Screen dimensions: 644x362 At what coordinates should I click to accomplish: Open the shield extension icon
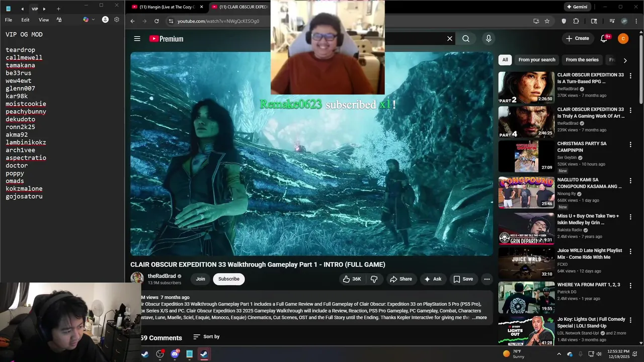point(563,21)
